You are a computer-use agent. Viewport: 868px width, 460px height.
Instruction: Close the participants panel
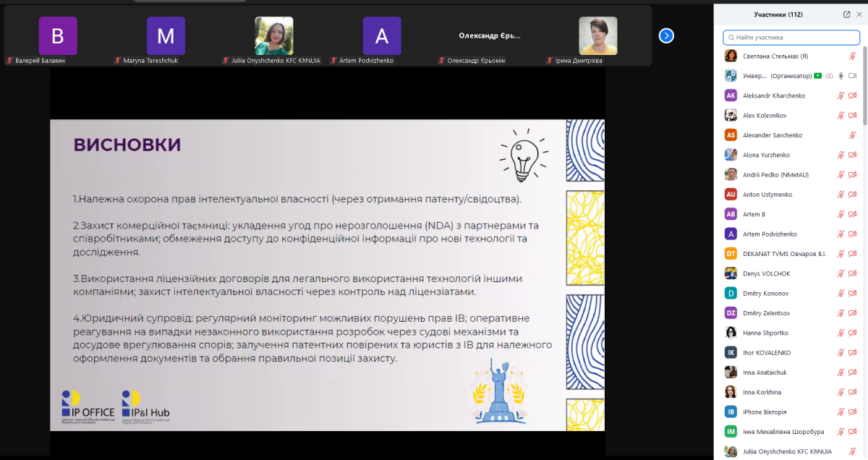859,14
